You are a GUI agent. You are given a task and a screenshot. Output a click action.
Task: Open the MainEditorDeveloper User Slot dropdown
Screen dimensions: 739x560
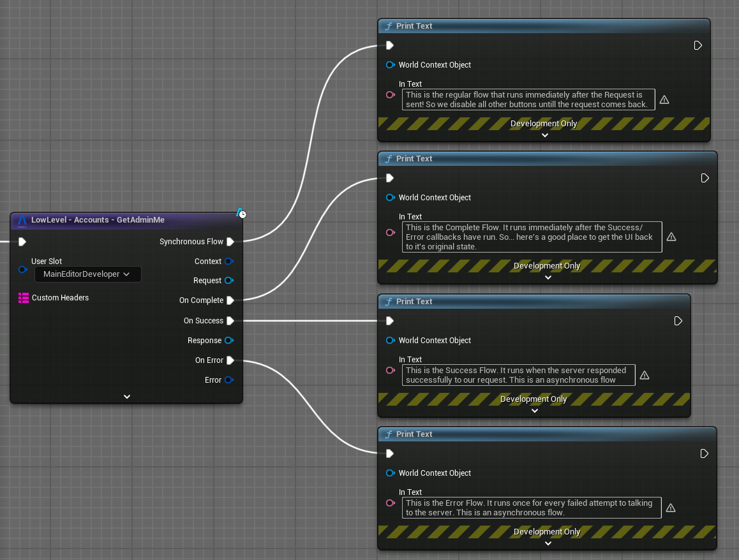87,274
